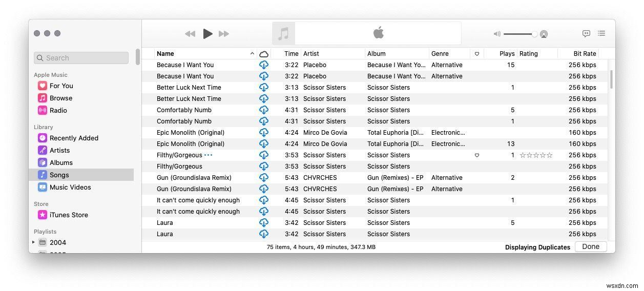Download Filthy/Gorgeous with star rating
Screen dimensions: 644x291
click(264, 155)
